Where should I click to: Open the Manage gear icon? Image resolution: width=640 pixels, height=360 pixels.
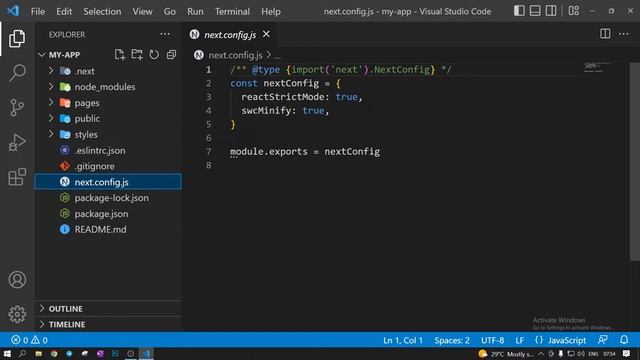click(17, 314)
